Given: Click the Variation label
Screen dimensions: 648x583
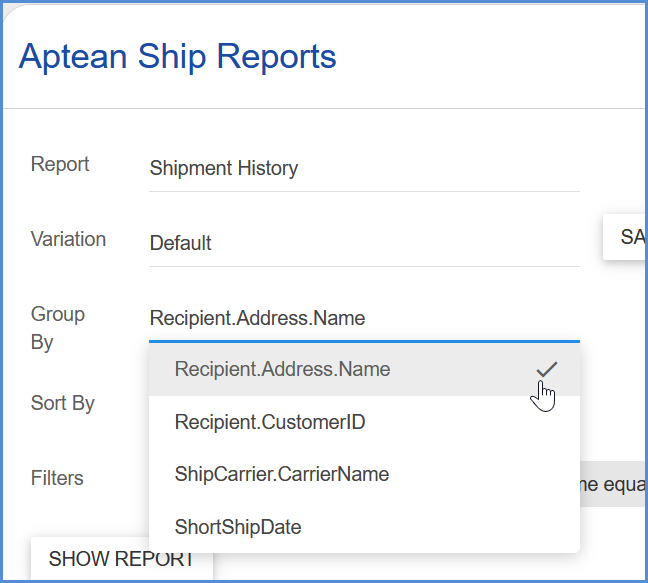Looking at the screenshot, I should pos(69,239).
